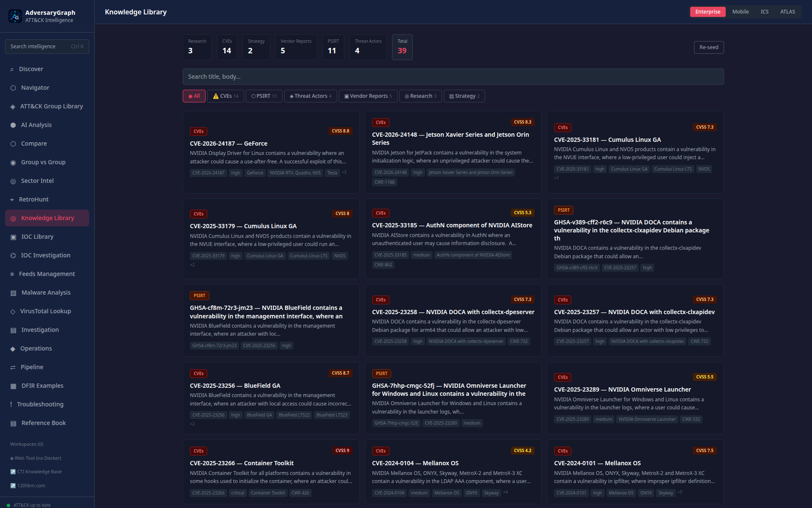Image resolution: width=812 pixels, height=508 pixels.
Task: Click the DFIR Examples grid icon
Action: coord(13,386)
